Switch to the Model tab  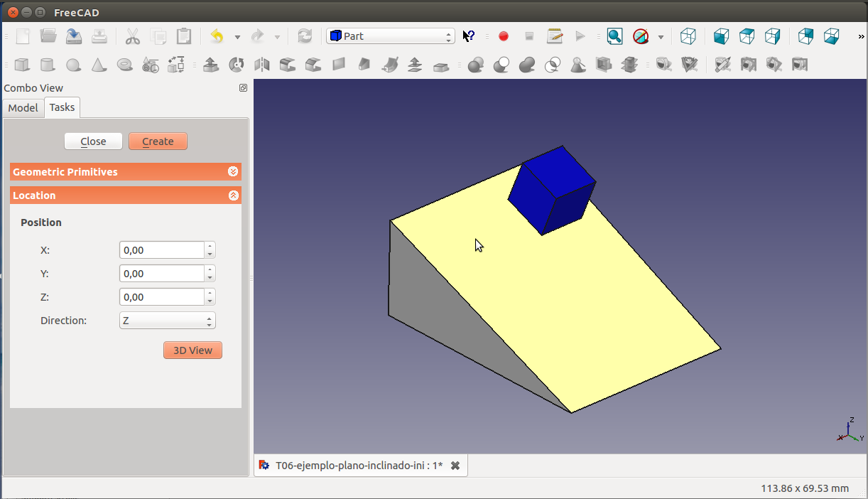pos(23,108)
